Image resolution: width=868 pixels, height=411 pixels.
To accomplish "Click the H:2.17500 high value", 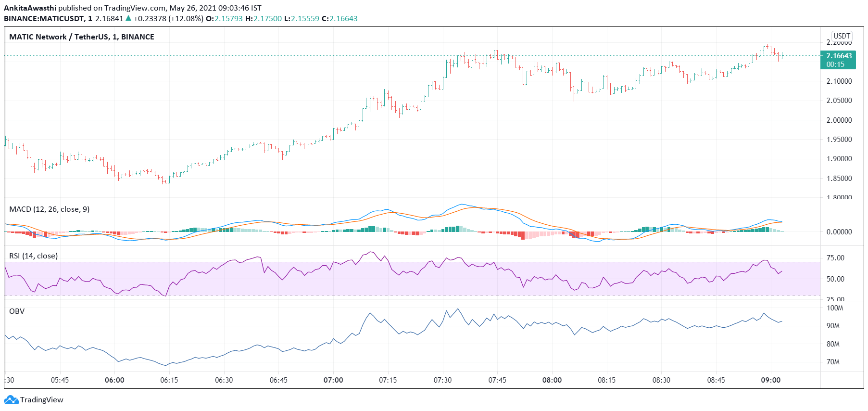I will click(264, 19).
